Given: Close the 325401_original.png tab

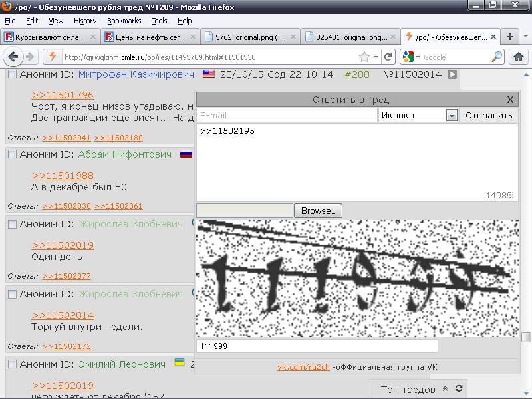Looking at the screenshot, I should [393, 37].
